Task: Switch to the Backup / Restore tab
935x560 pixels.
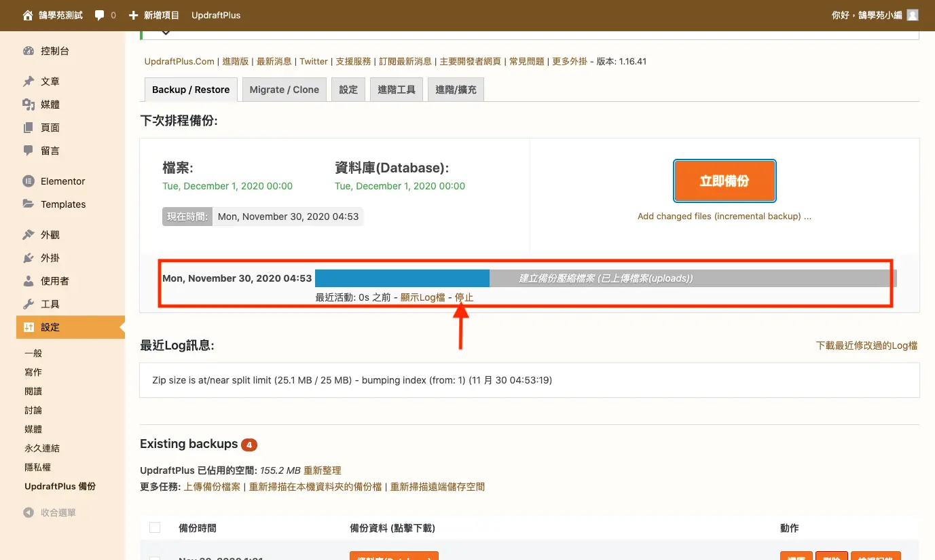Action: (x=191, y=90)
